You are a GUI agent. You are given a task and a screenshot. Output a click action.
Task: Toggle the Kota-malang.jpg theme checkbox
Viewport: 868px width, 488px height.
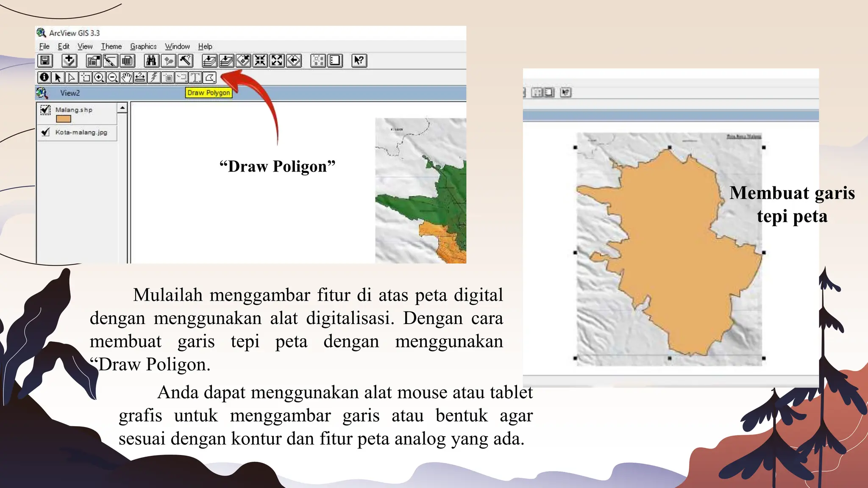[45, 132]
